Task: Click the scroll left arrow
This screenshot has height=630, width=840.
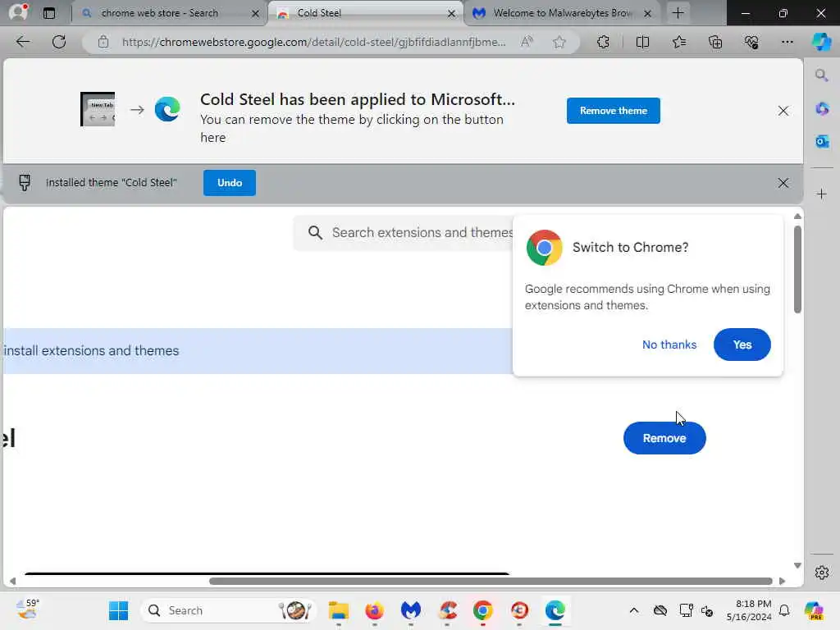Action: tap(13, 582)
